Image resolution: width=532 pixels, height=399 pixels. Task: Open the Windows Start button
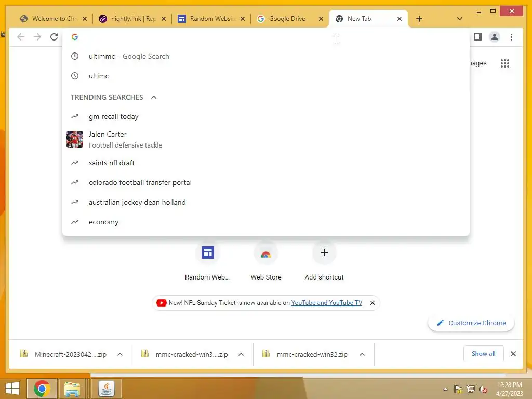(x=12, y=389)
